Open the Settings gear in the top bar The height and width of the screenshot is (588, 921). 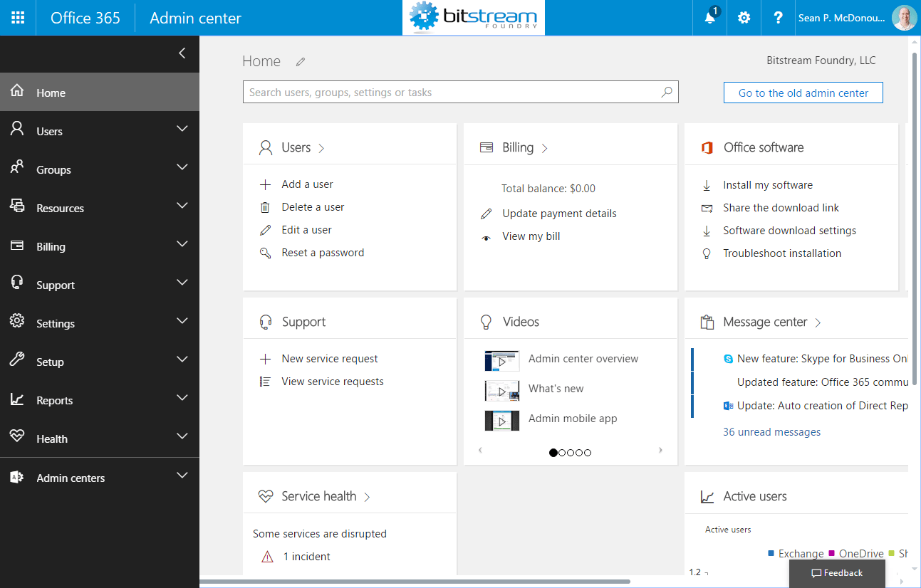(x=744, y=18)
